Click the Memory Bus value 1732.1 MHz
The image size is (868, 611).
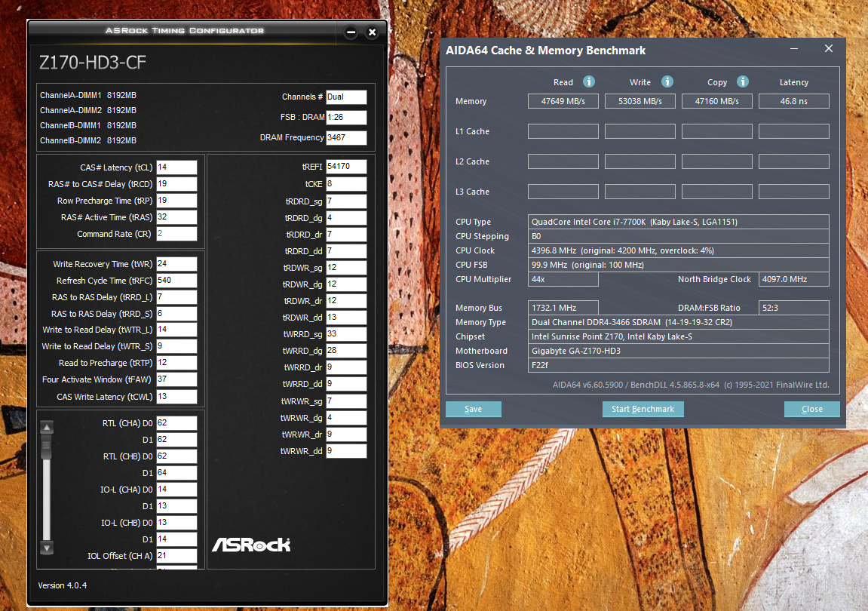(x=563, y=308)
